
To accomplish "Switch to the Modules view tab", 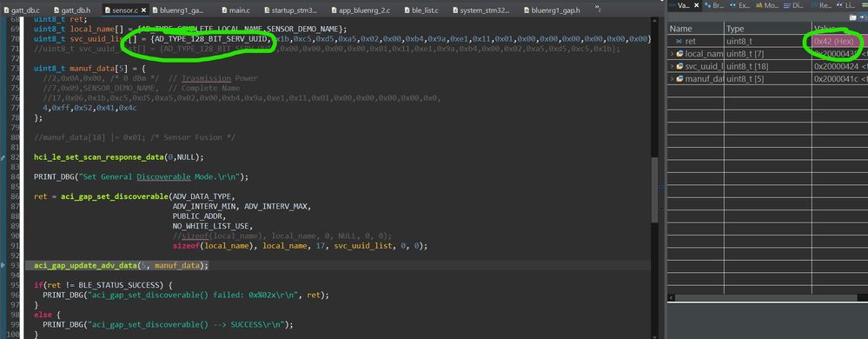I will point(766,5).
